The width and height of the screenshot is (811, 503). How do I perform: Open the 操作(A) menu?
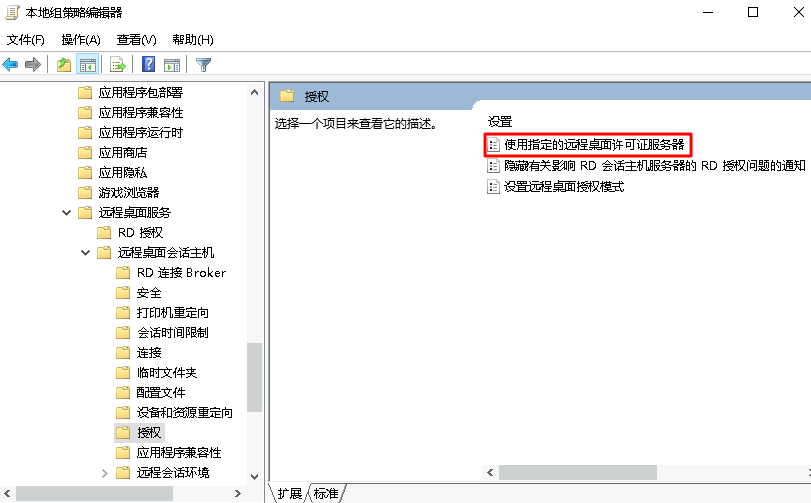81,40
